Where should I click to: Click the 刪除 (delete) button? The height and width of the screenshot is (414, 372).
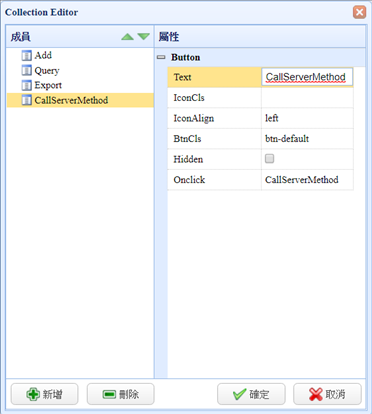pyautogui.click(x=120, y=394)
